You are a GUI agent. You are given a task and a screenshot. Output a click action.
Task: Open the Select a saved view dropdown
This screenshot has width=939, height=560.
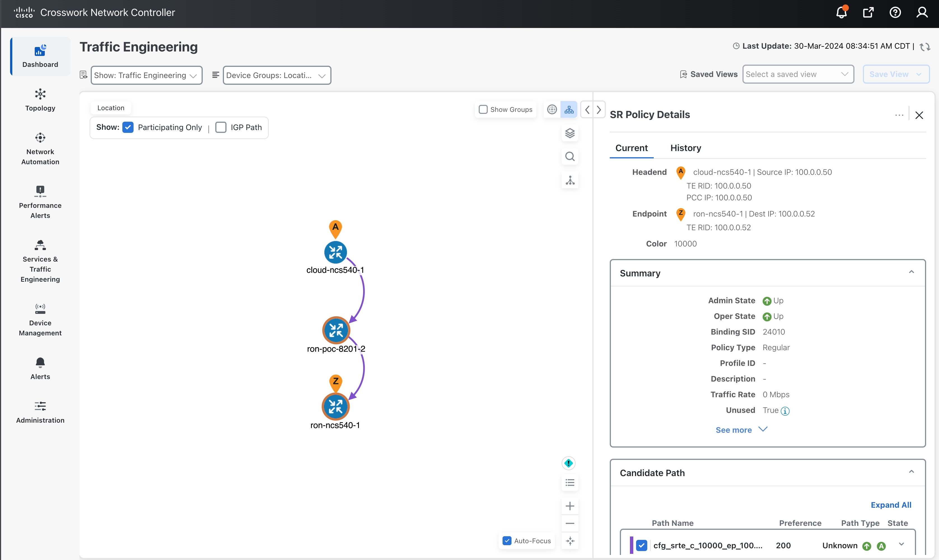(x=798, y=74)
